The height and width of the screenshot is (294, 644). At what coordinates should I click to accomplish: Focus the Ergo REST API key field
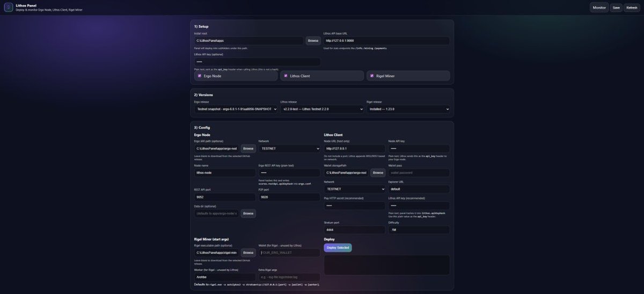289,173
